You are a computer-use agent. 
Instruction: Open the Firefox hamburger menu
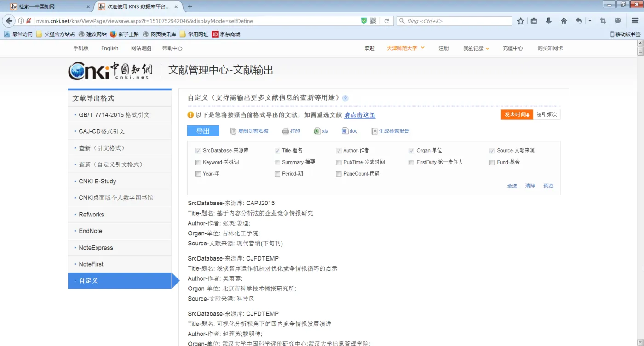coord(635,21)
